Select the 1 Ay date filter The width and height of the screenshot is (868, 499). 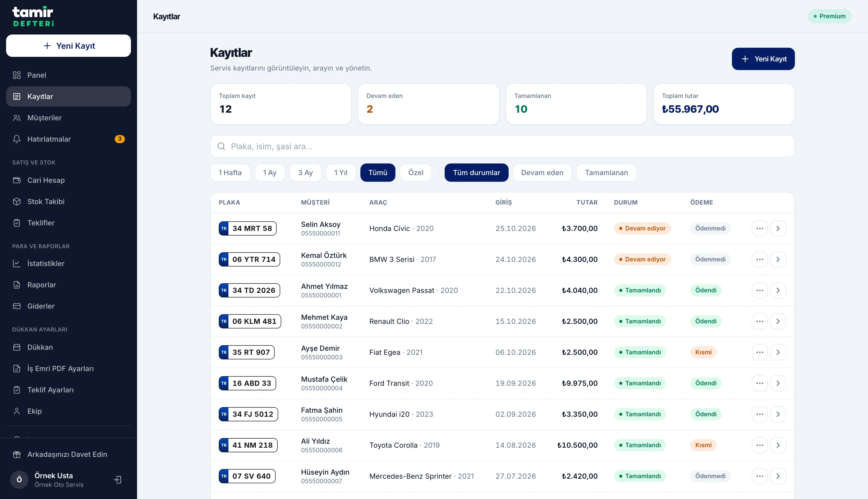pyautogui.click(x=270, y=173)
